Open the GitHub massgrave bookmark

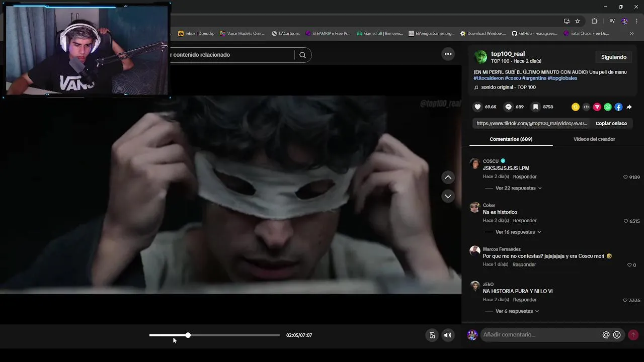coord(534,34)
